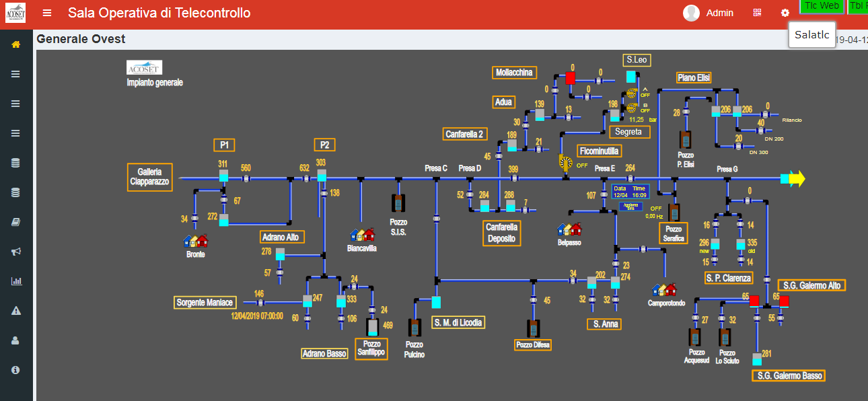
Task: Open the P2 station label
Action: (x=324, y=145)
